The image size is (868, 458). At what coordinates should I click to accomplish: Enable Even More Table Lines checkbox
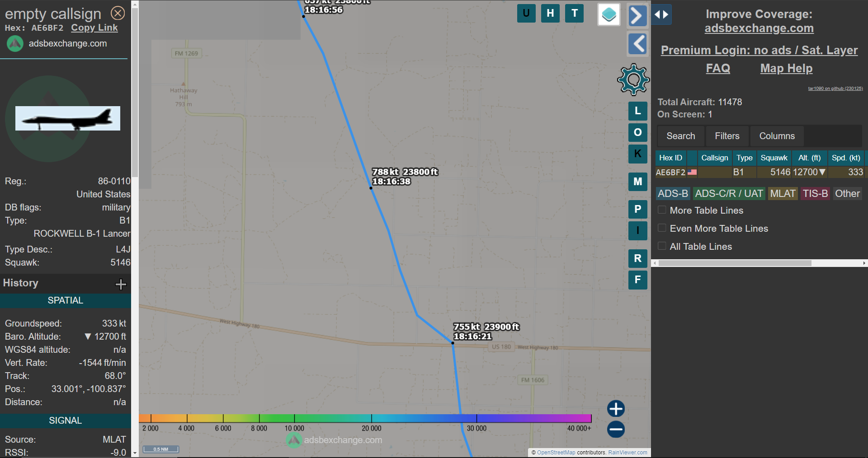[x=662, y=228]
